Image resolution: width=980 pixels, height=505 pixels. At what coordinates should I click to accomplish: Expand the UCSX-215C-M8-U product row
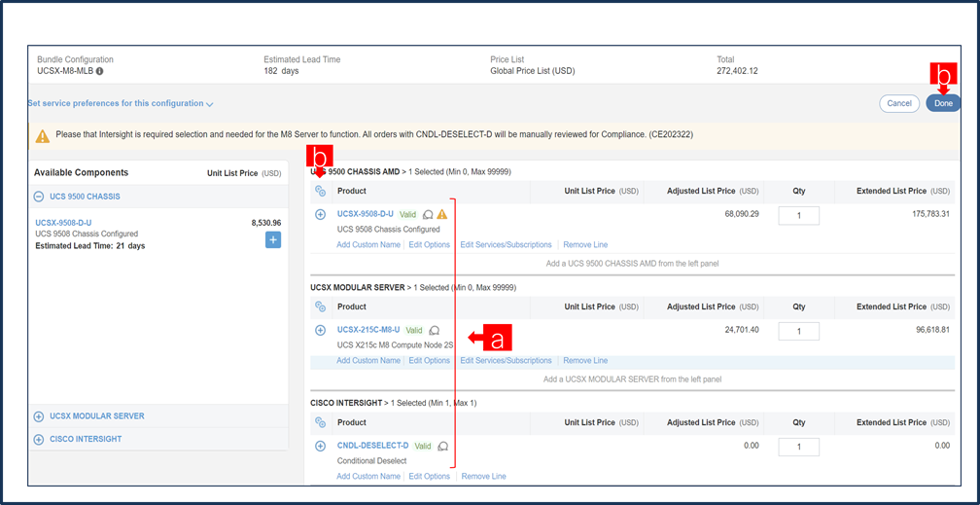click(320, 330)
